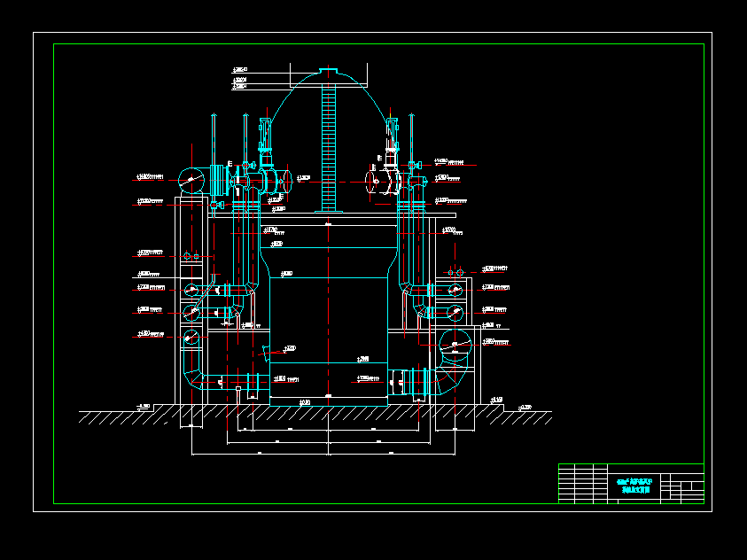The width and height of the screenshot is (747, 560).
Task: Click the topmost elevation marker left of dome
Action: (x=239, y=69)
